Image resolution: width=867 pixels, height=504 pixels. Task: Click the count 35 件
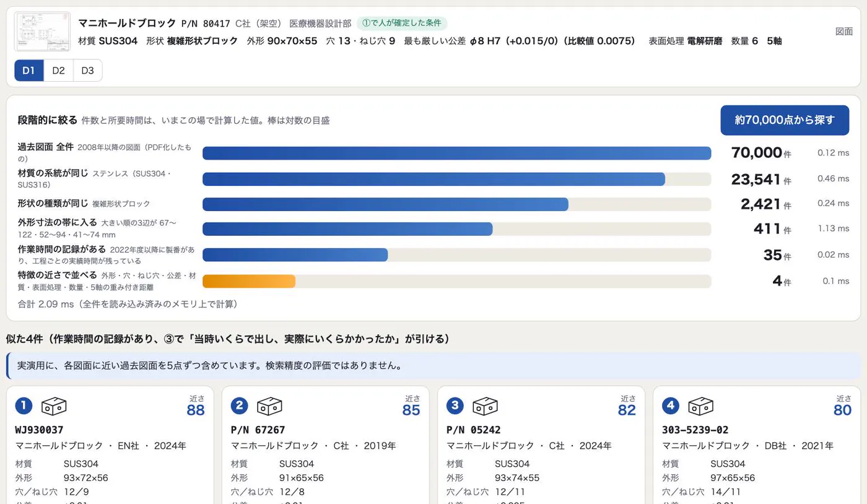[x=777, y=255]
